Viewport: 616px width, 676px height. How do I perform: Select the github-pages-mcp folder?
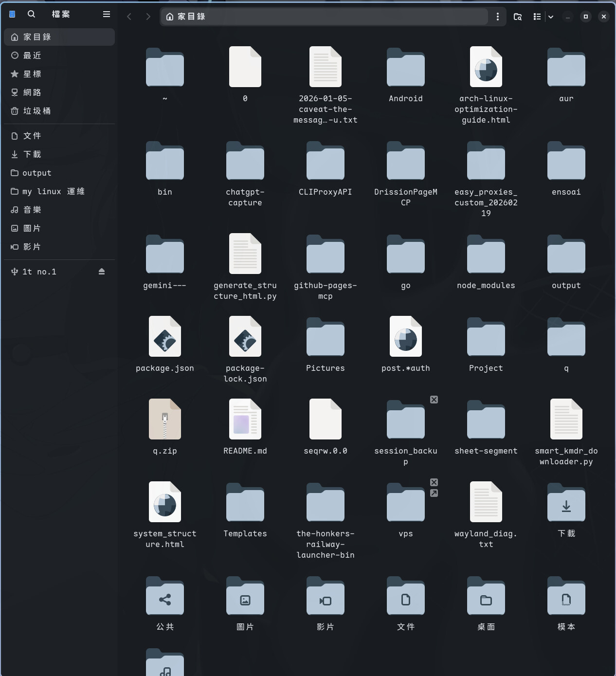tap(326, 254)
